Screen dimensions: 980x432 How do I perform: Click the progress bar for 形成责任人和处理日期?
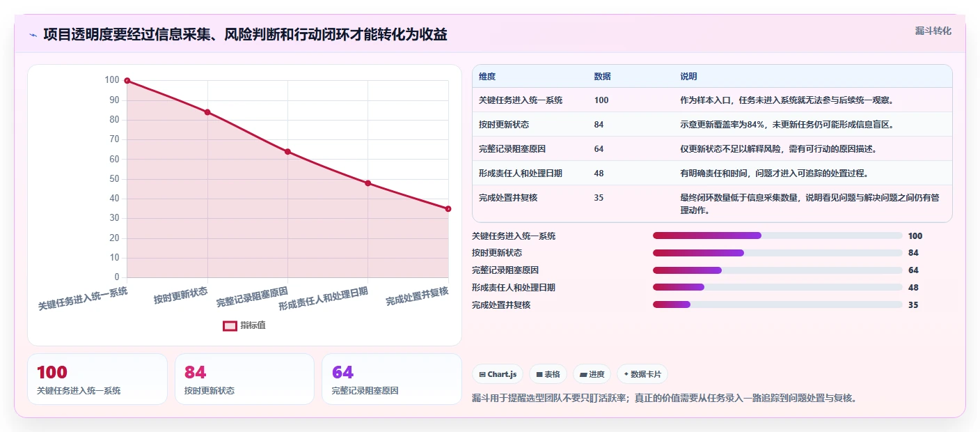(x=777, y=287)
